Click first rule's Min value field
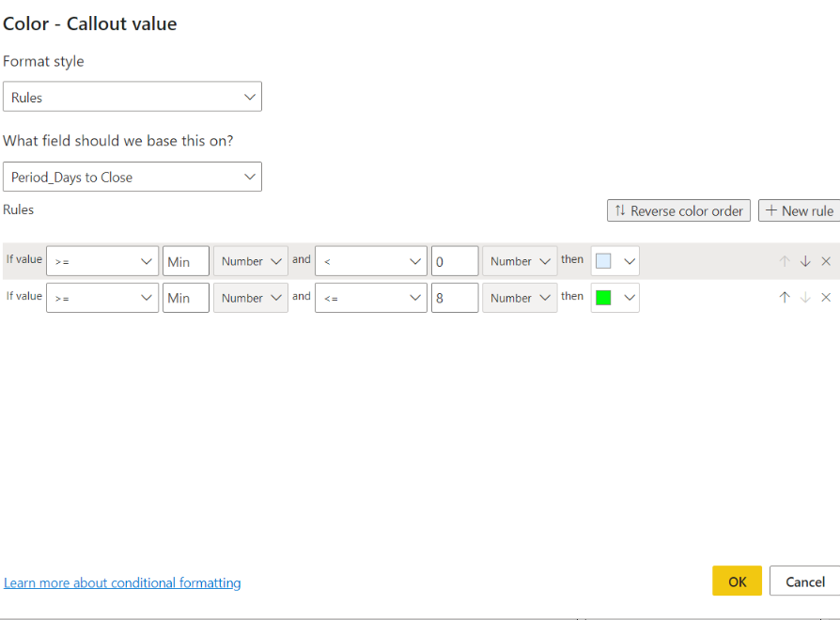 coord(186,261)
